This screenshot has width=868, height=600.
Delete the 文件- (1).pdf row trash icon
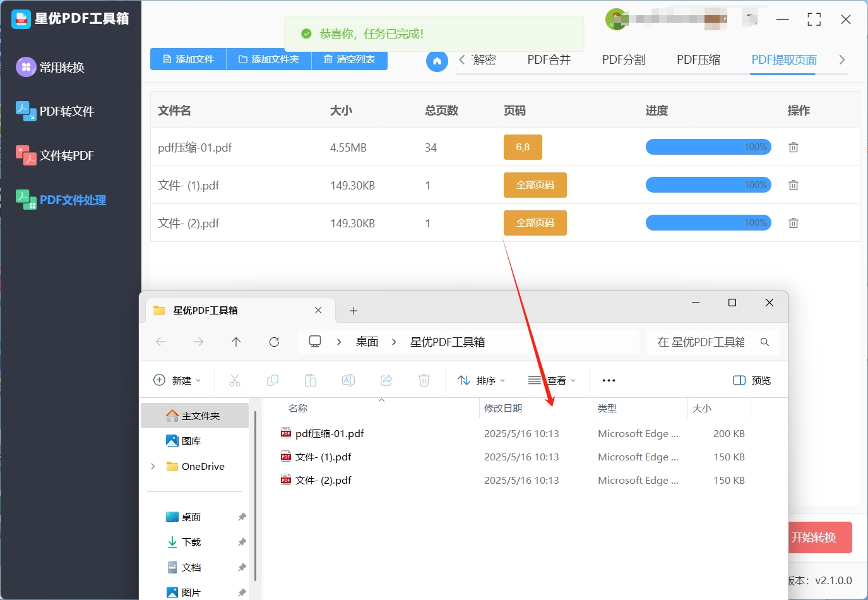[794, 185]
